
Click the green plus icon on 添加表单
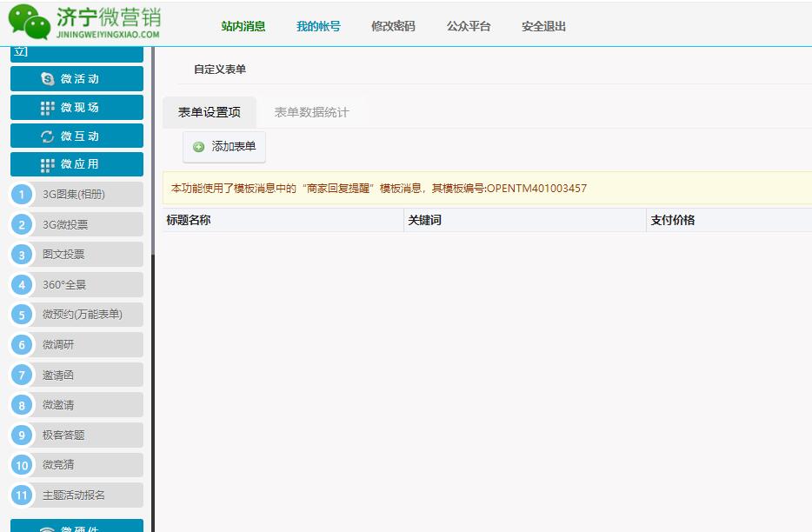[198, 147]
